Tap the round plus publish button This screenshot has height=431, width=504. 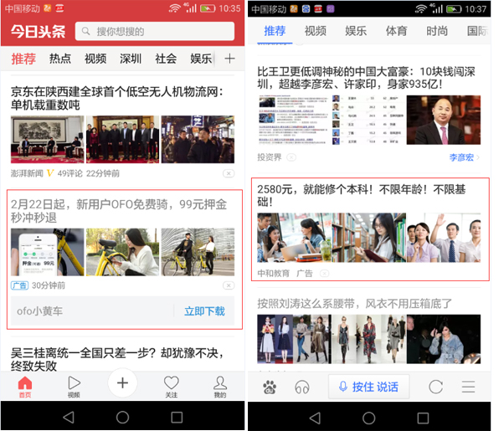pos(122,382)
